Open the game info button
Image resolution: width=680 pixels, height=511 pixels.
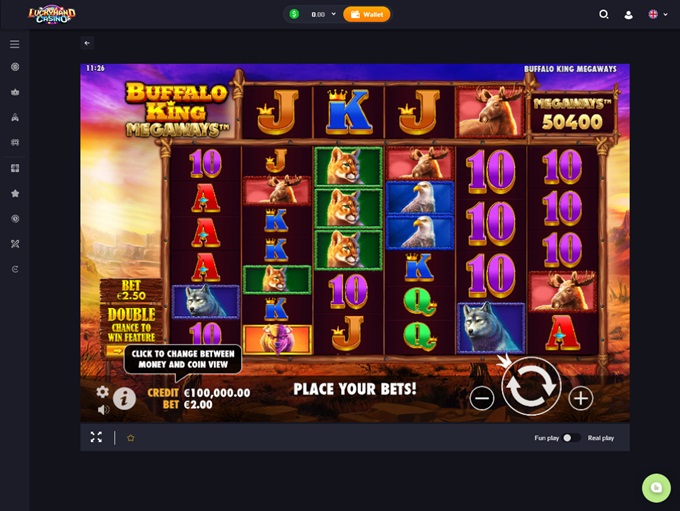click(x=124, y=398)
